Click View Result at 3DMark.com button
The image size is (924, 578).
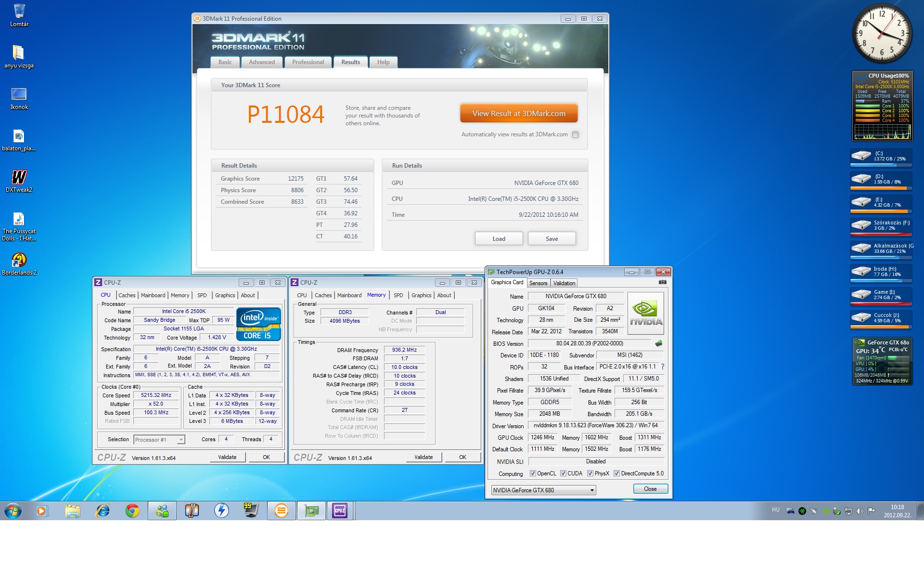518,114
